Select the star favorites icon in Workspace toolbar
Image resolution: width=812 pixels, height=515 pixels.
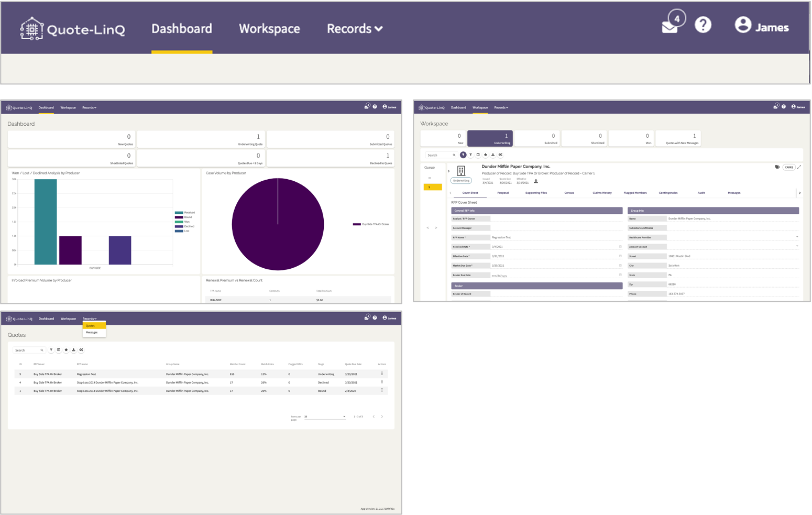[485, 155]
